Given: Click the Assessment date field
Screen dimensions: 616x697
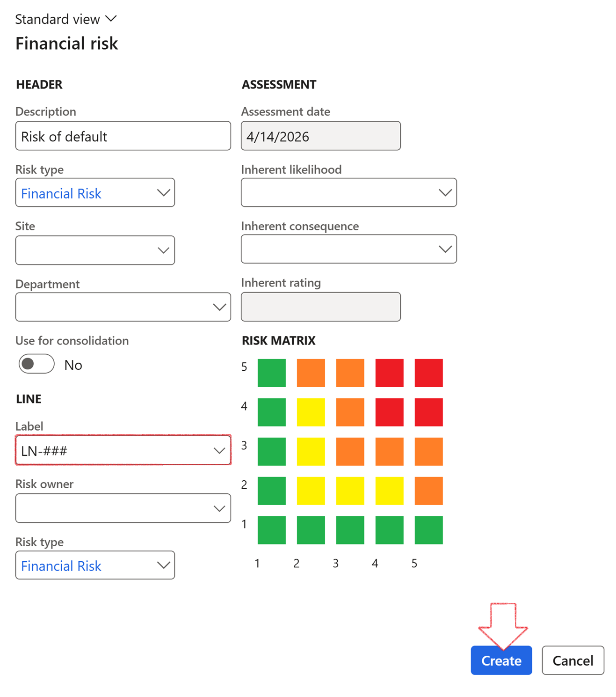Looking at the screenshot, I should point(320,136).
